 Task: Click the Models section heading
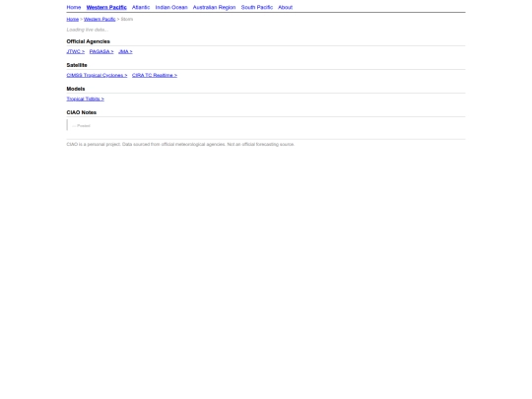point(76,89)
